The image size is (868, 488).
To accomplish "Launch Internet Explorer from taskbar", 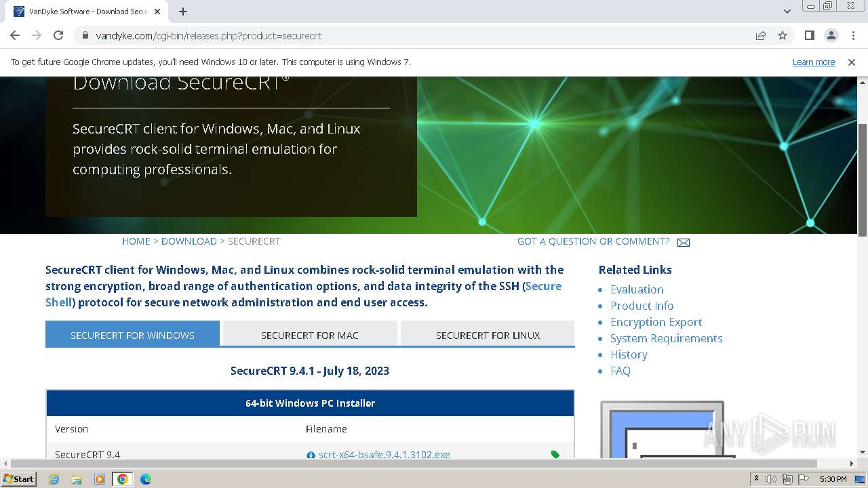I will point(54,479).
